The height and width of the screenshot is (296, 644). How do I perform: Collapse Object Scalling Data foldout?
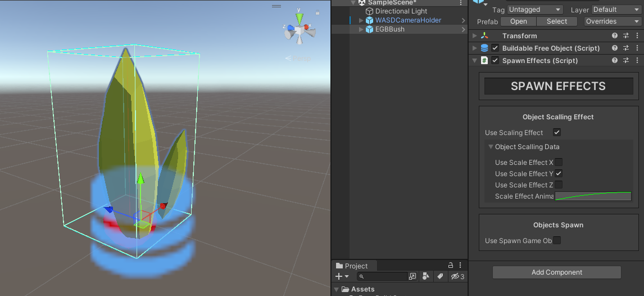491,147
